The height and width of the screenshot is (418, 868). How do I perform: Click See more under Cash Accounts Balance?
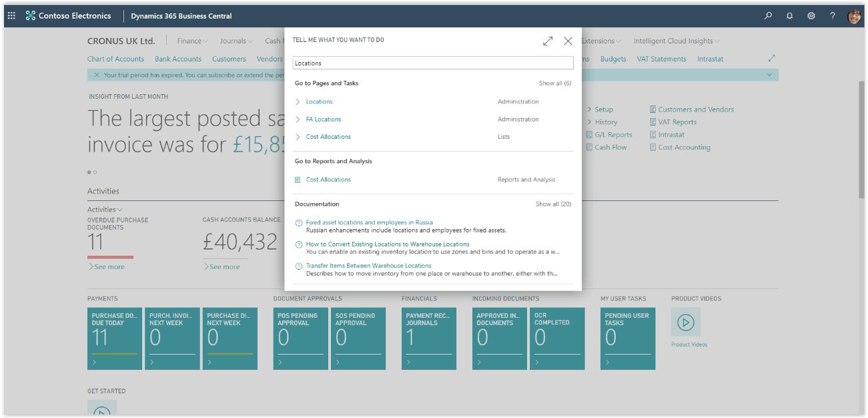tap(222, 267)
